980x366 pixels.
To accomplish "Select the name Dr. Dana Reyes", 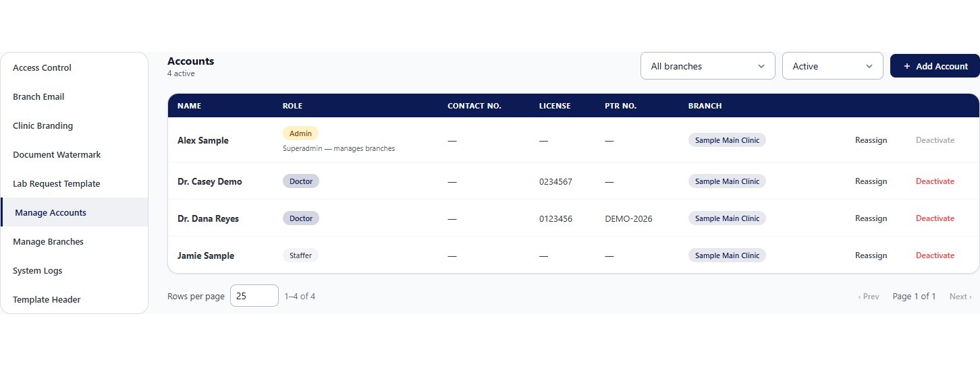I will point(208,218).
